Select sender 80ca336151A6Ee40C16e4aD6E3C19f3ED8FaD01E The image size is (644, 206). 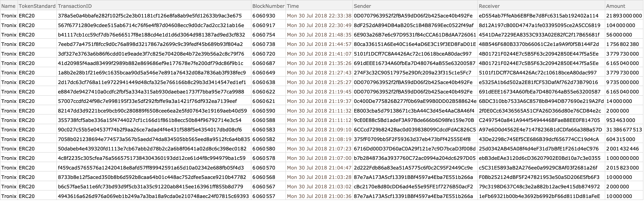pos(415,44)
